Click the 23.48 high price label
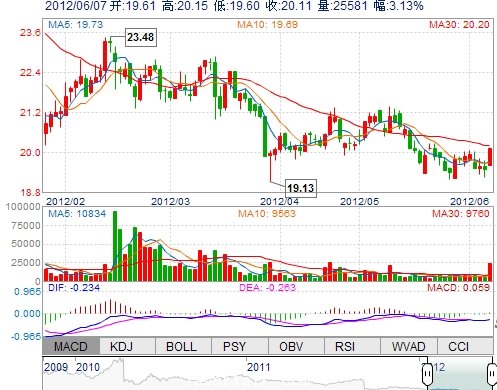The height and width of the screenshot is (390, 497). [141, 37]
